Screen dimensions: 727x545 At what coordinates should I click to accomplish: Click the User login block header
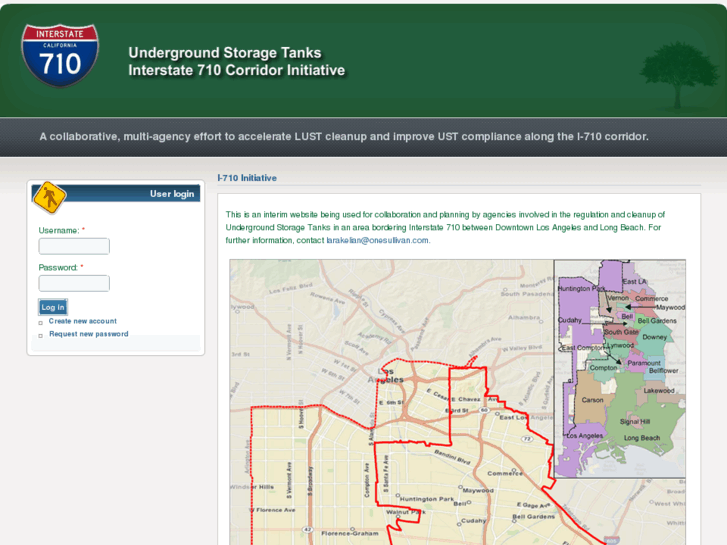click(116, 194)
